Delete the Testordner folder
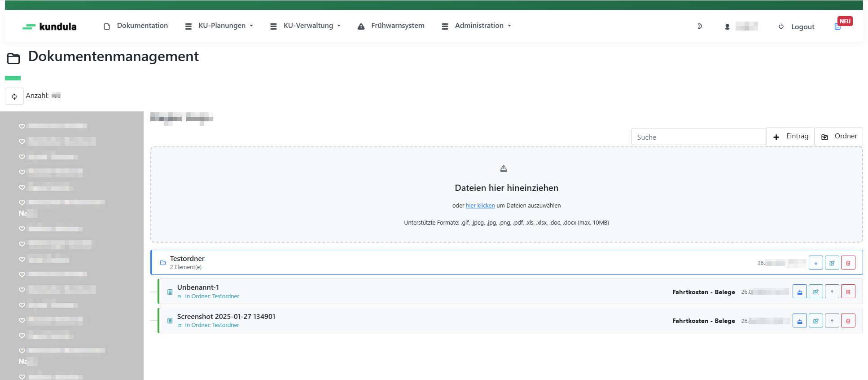Image resolution: width=868 pixels, height=380 pixels. coord(848,263)
